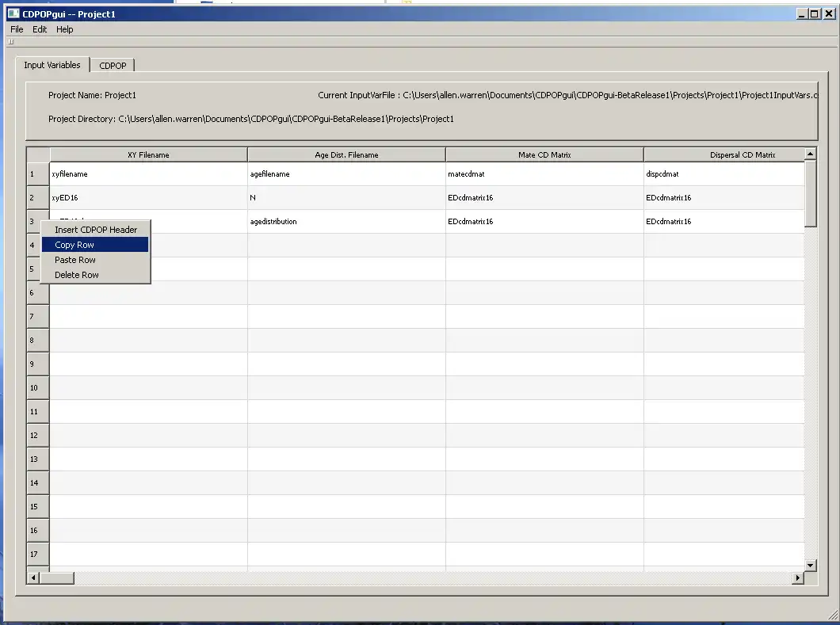This screenshot has width=840, height=625.
Task: Click the agedistribution cell in row 3
Action: [x=346, y=221]
